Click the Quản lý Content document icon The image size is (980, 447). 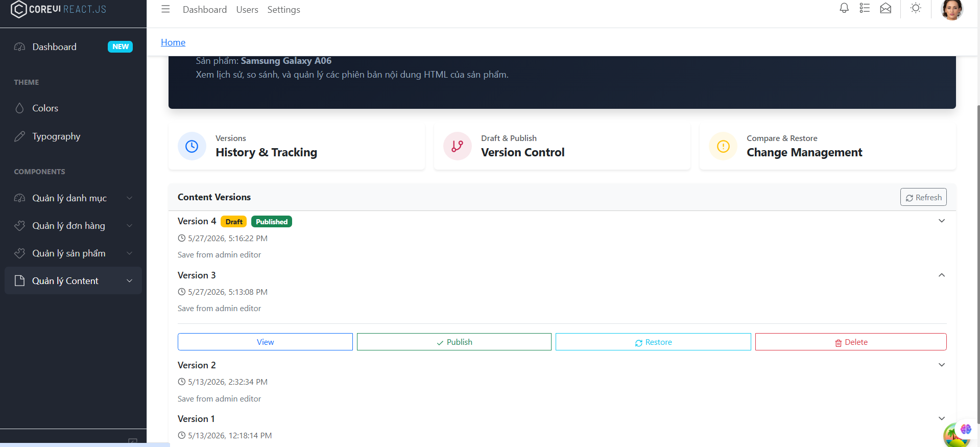(19, 281)
